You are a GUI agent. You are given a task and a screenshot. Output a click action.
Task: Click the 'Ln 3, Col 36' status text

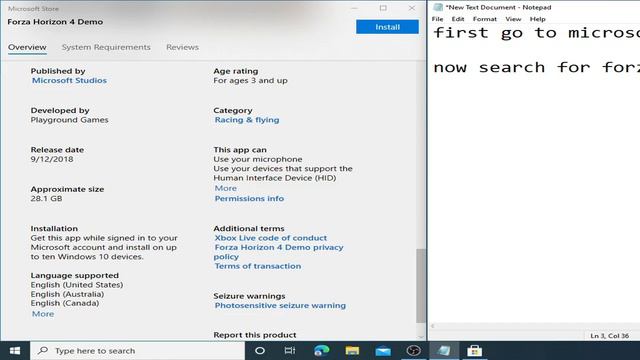(x=609, y=336)
